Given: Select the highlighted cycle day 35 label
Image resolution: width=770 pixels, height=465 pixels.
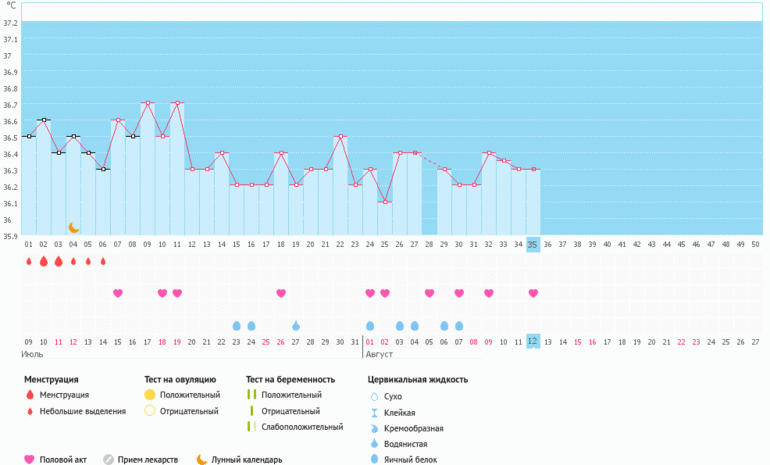Looking at the screenshot, I should (533, 244).
